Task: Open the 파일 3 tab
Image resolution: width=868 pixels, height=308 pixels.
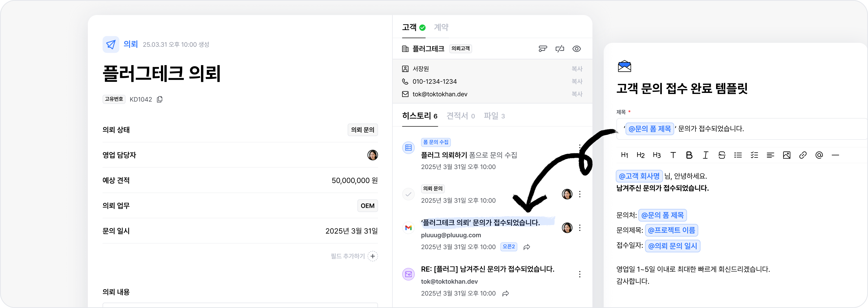Action: (x=494, y=116)
